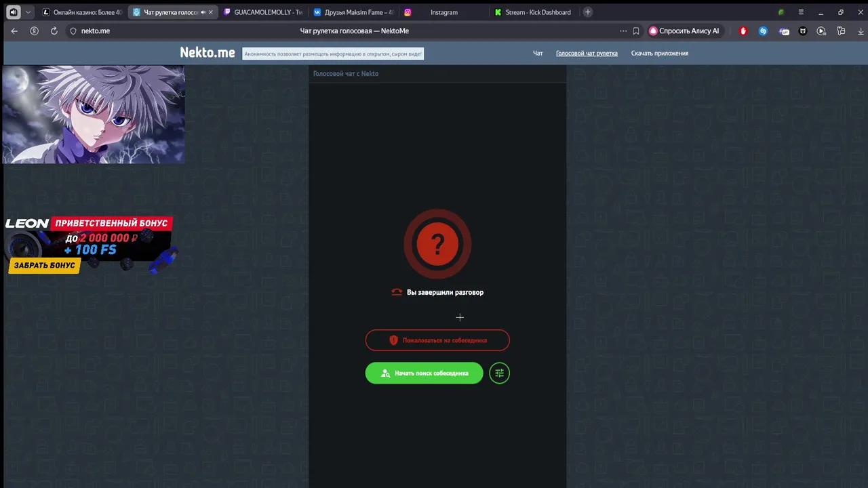Click the anime character banner image

coord(94,115)
